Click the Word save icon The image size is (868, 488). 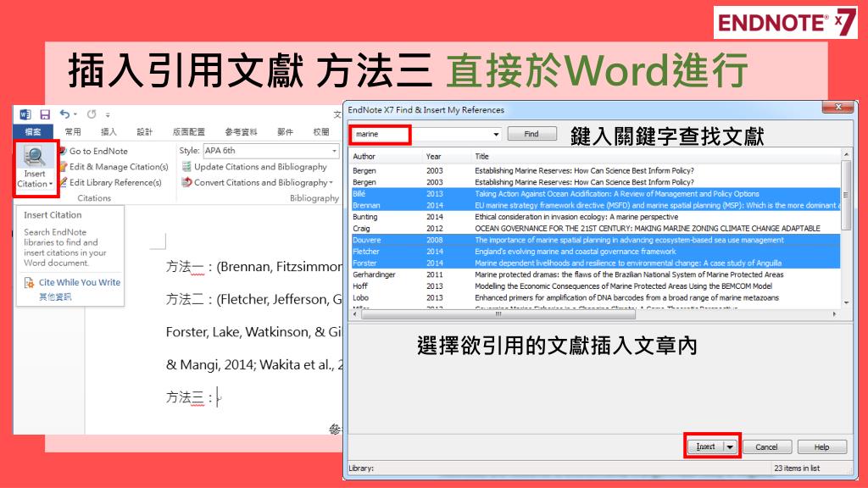(x=45, y=114)
